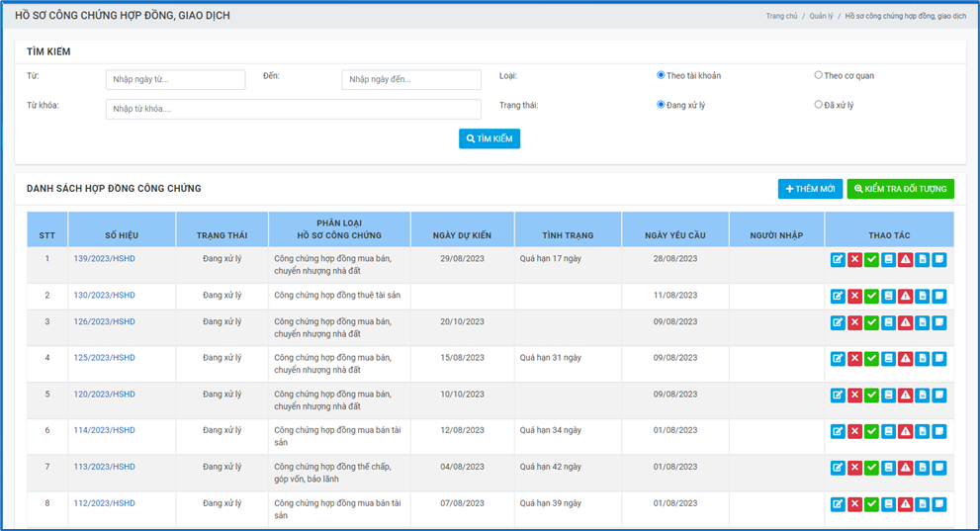
Task: Go to 'Trang chủ' in the breadcrumb
Action: [x=781, y=17]
